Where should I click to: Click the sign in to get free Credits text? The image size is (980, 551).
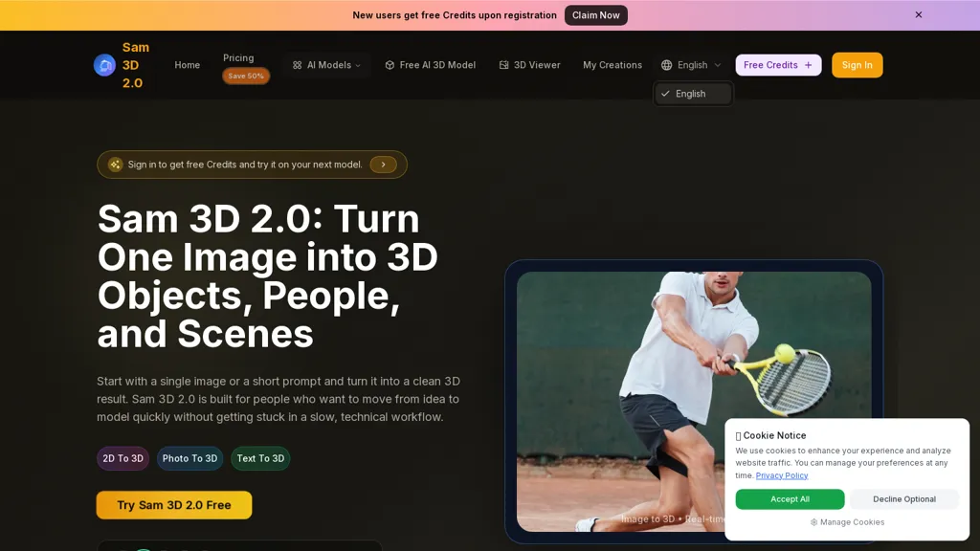coord(245,165)
